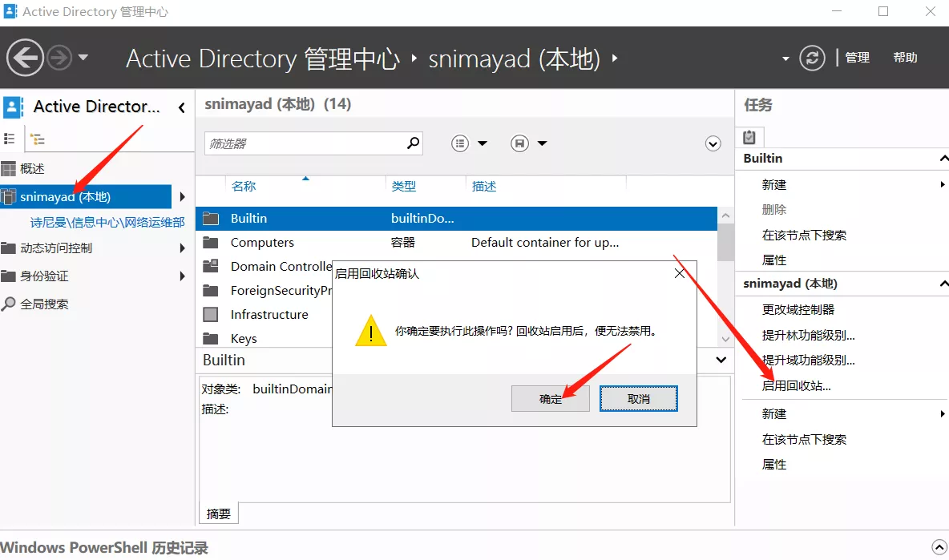
Task: Switch to tree view icon in navigation pane
Action: (37, 139)
